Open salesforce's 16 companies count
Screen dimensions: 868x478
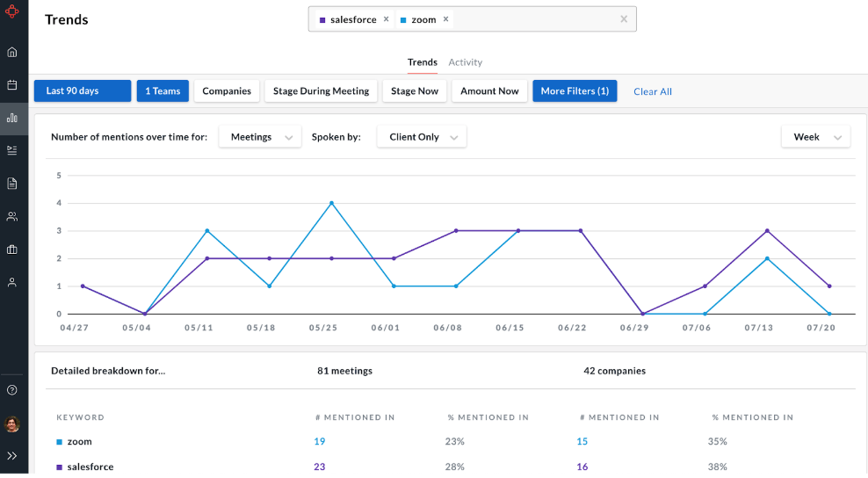[x=582, y=467]
